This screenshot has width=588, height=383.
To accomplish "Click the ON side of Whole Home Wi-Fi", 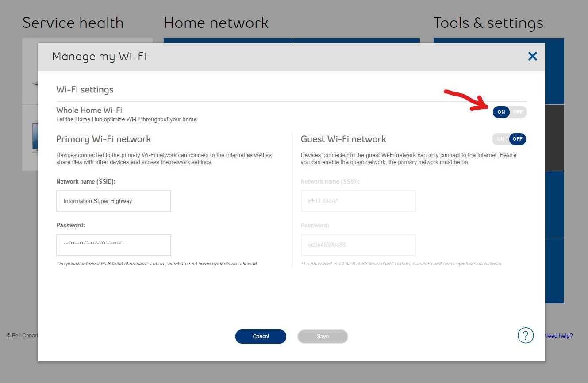I will coord(501,112).
